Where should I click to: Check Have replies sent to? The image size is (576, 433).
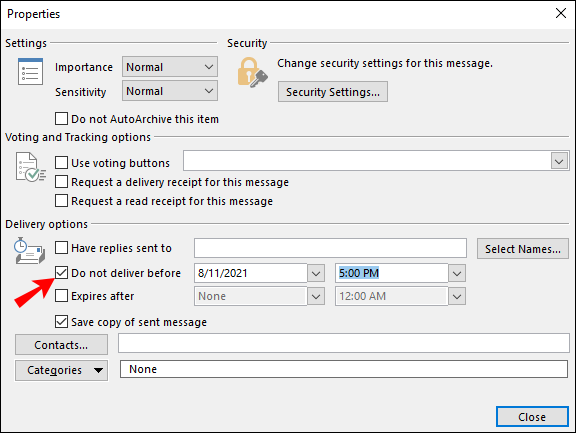(x=61, y=248)
